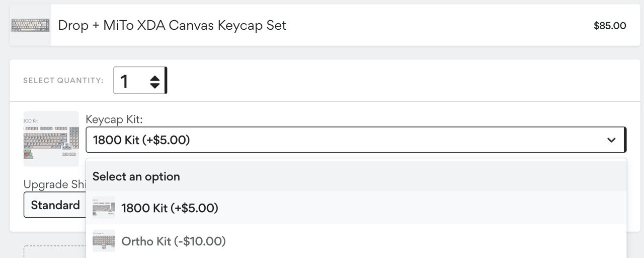Increase quantity with the up arrow
This screenshot has width=644, height=258.
pyautogui.click(x=155, y=78)
